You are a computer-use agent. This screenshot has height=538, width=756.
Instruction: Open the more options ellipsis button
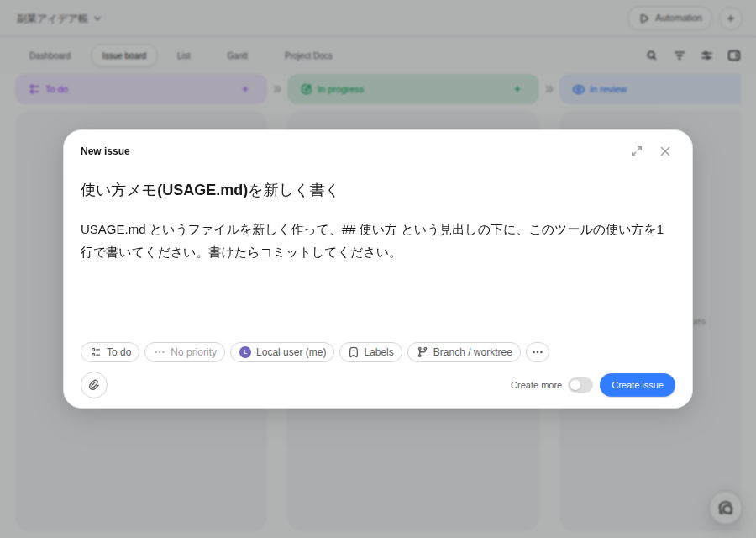pos(537,352)
